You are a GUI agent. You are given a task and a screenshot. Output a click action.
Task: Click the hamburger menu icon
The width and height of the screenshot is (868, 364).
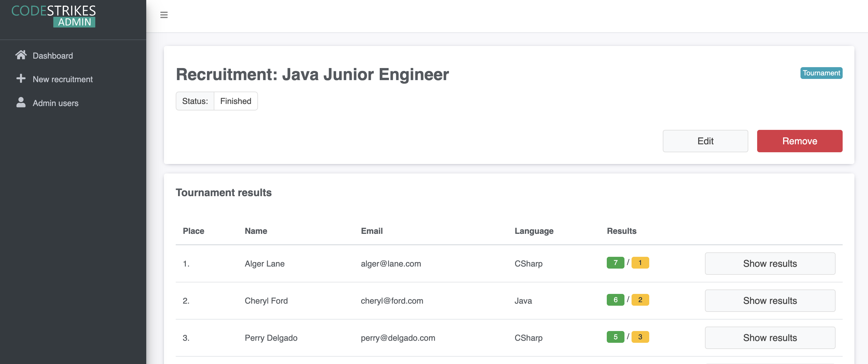click(x=164, y=15)
